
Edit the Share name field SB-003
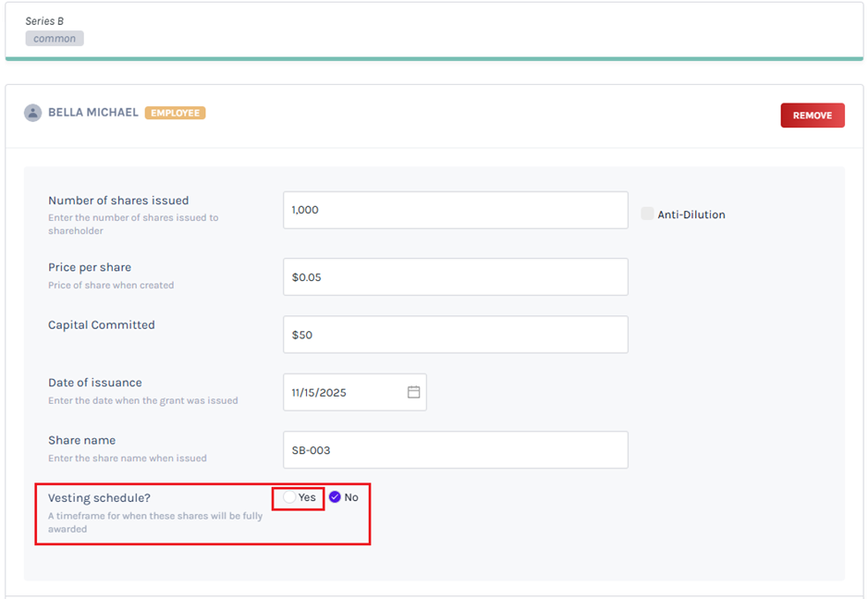click(455, 450)
